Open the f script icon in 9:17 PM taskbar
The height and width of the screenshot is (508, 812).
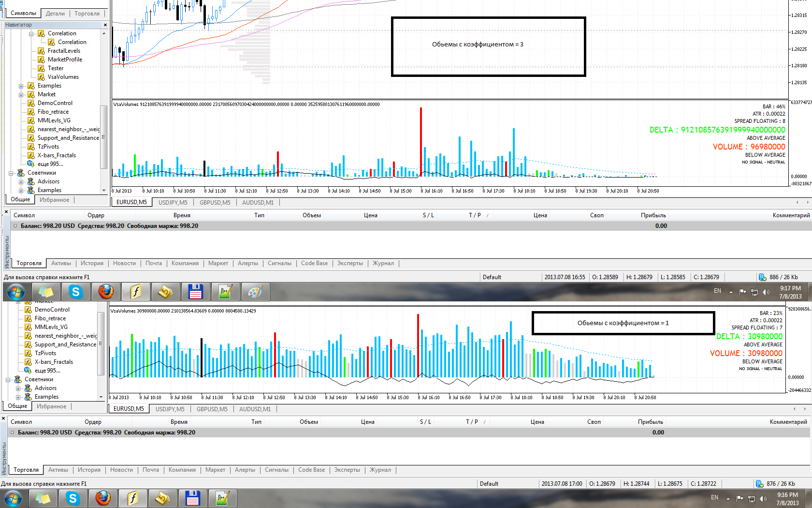click(x=136, y=292)
